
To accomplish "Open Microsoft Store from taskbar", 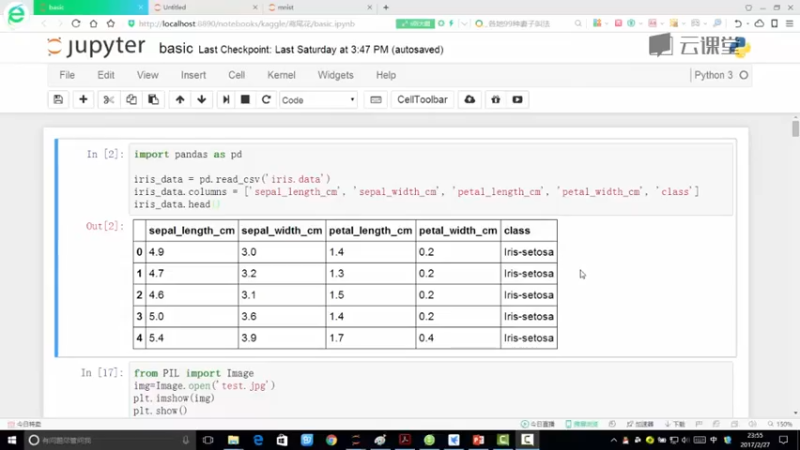I will [282, 440].
